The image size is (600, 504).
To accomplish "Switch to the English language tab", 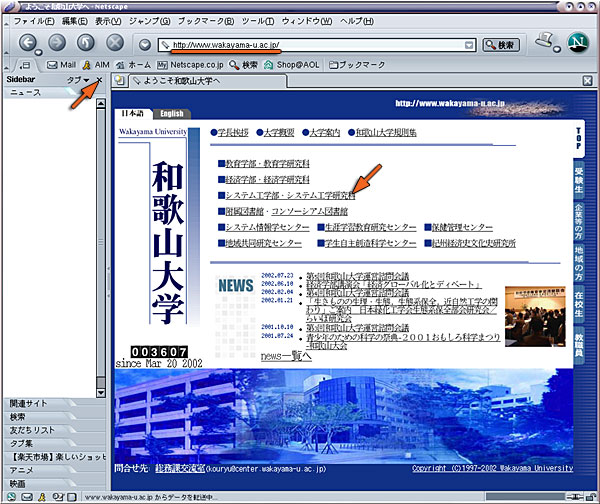I will 171,114.
